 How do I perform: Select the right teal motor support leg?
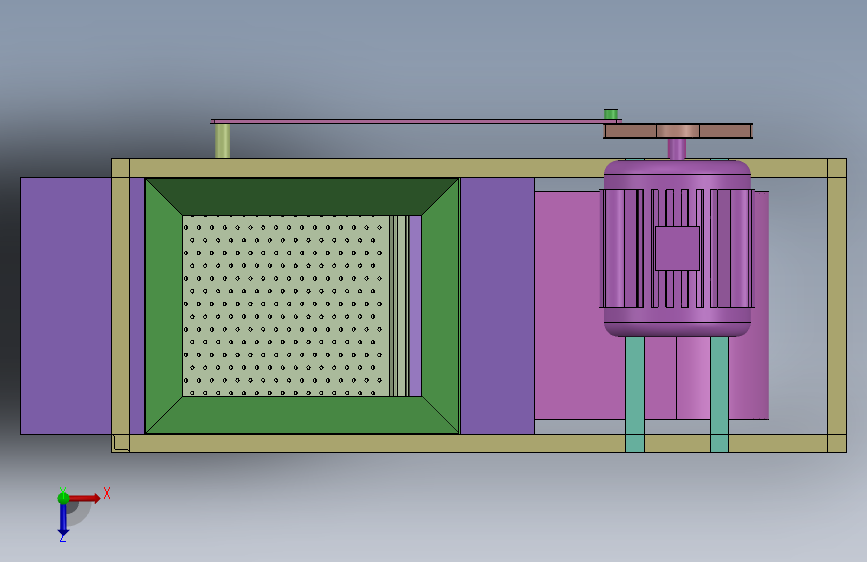point(719,394)
